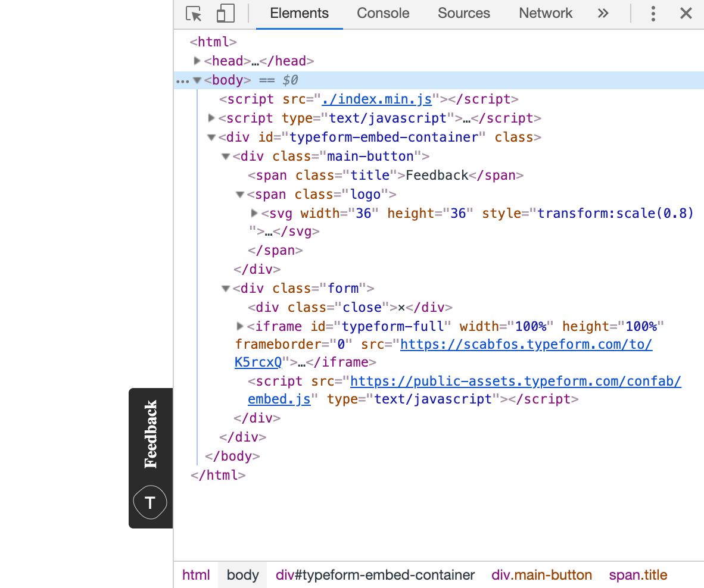Click span.title breadcrumb

pyautogui.click(x=638, y=575)
